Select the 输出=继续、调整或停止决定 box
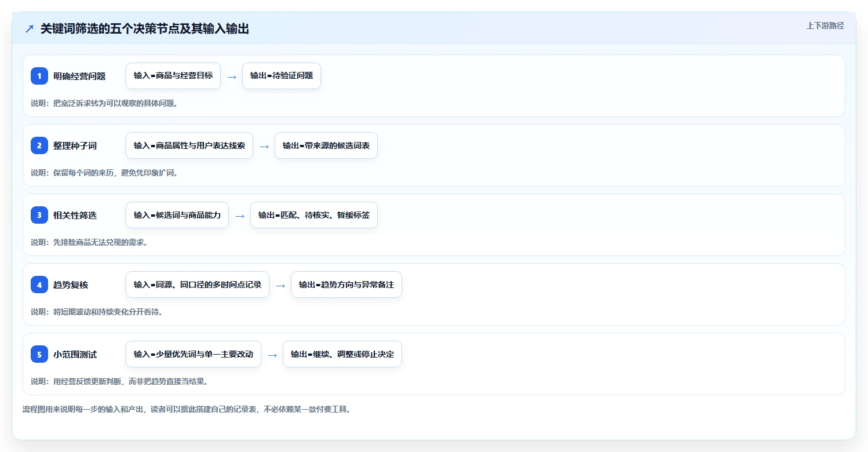868x452 pixels. pyautogui.click(x=342, y=354)
